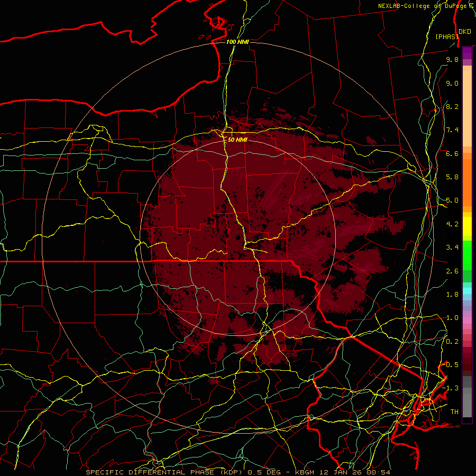Pick the orange segment of the color bar
476x476 pixels.
click(467, 182)
